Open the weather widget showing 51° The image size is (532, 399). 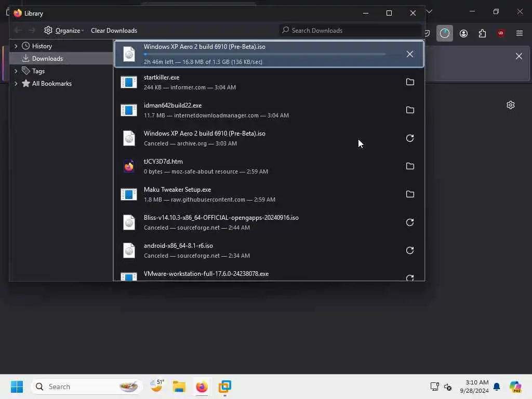[x=157, y=386]
